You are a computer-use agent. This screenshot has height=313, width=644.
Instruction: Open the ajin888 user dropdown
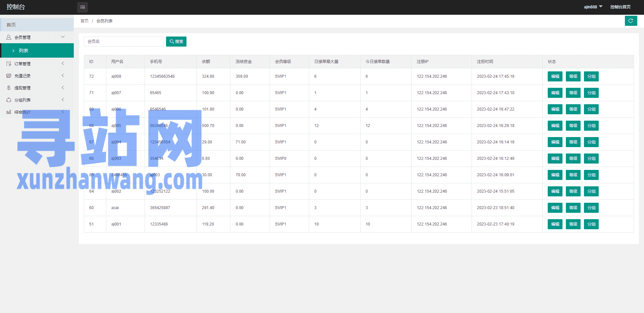[593, 7]
